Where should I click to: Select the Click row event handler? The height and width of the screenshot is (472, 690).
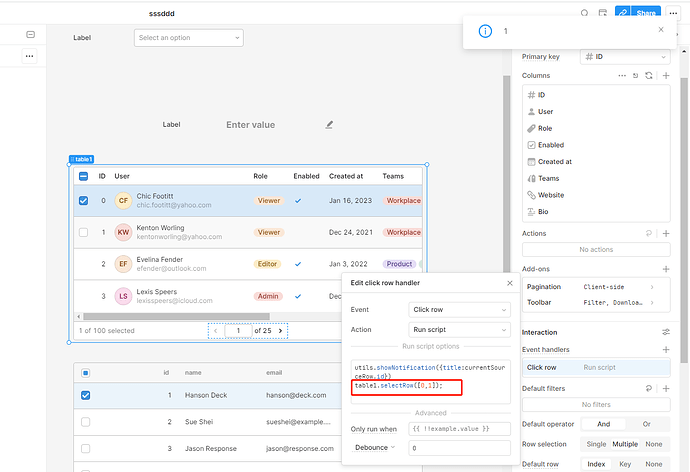point(596,367)
